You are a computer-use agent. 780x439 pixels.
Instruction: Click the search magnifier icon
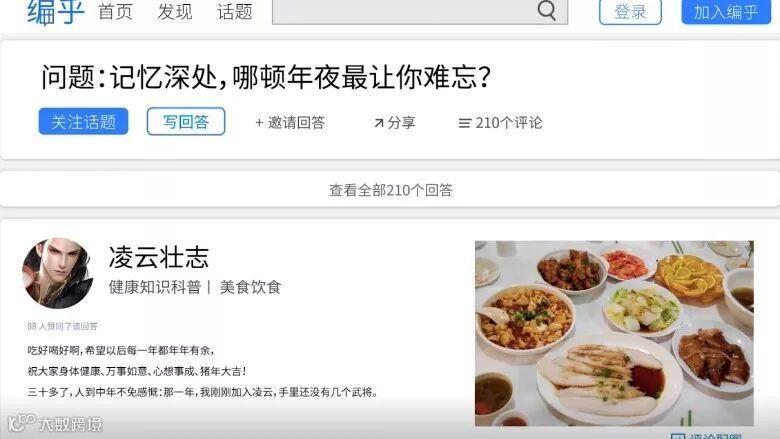coord(546,10)
